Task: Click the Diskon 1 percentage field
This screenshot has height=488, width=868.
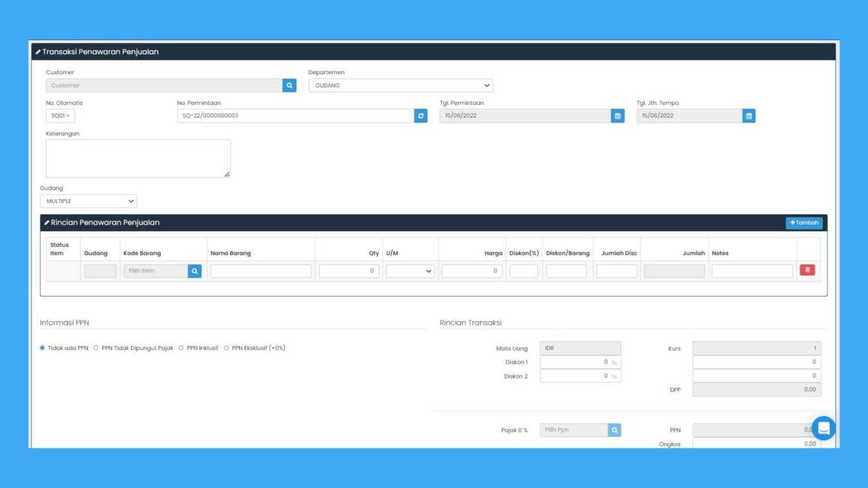Action: [575, 362]
